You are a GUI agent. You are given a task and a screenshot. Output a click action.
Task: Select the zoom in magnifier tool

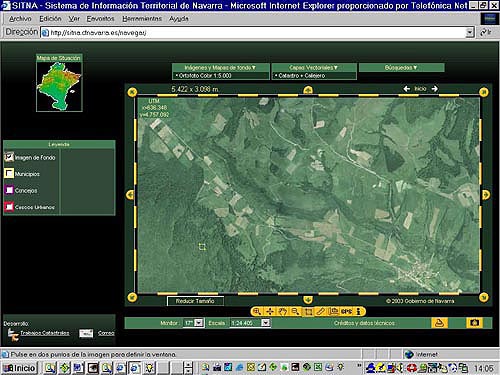[x=257, y=311]
